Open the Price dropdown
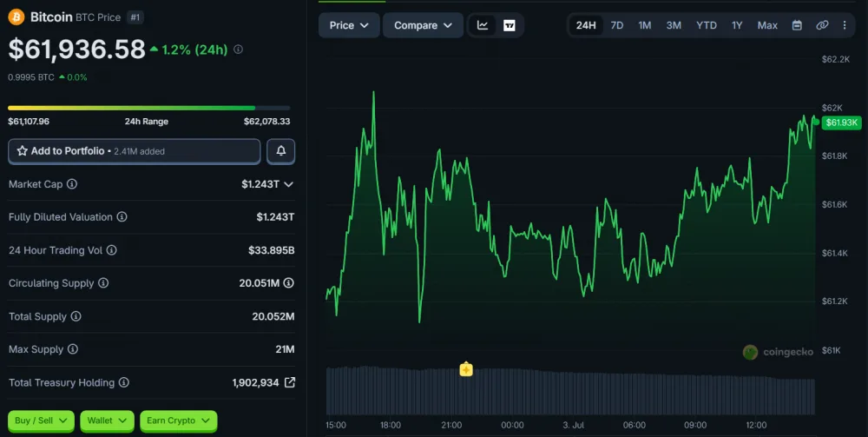 349,25
